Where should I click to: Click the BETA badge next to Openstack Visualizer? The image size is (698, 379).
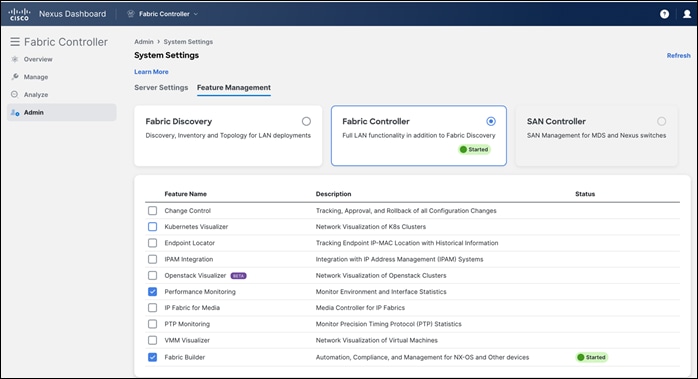point(239,276)
